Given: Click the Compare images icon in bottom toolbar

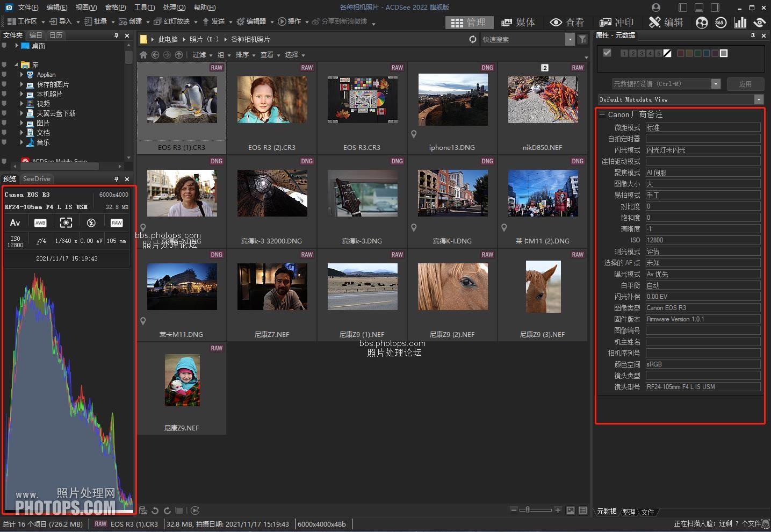Looking at the screenshot, I should (x=179, y=511).
